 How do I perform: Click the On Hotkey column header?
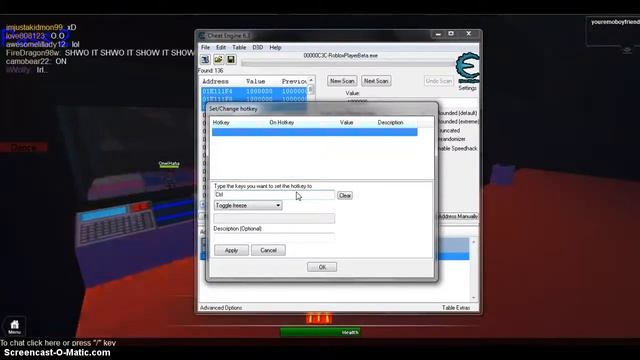(282, 122)
